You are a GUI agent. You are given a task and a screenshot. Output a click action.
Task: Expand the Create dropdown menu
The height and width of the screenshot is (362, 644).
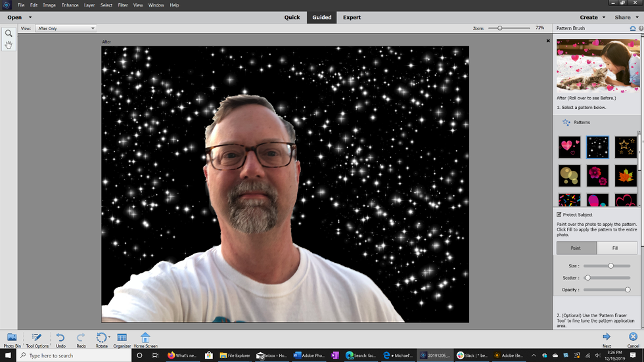tap(592, 18)
